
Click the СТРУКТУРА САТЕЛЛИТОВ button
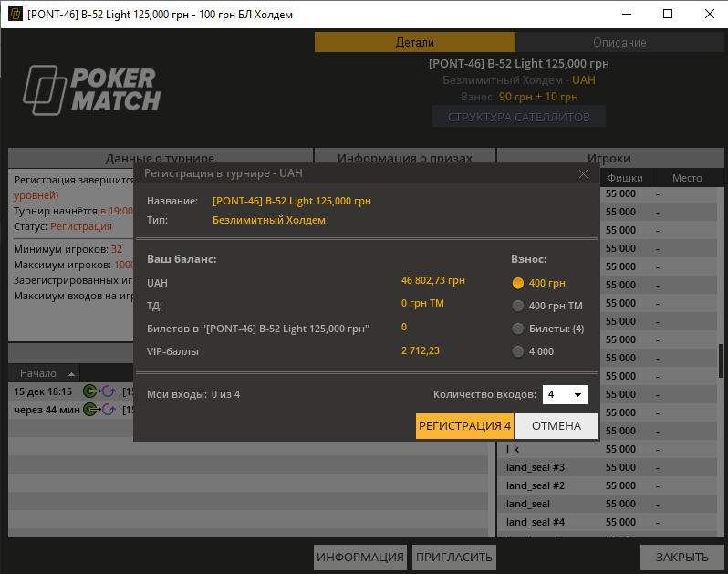[518, 117]
